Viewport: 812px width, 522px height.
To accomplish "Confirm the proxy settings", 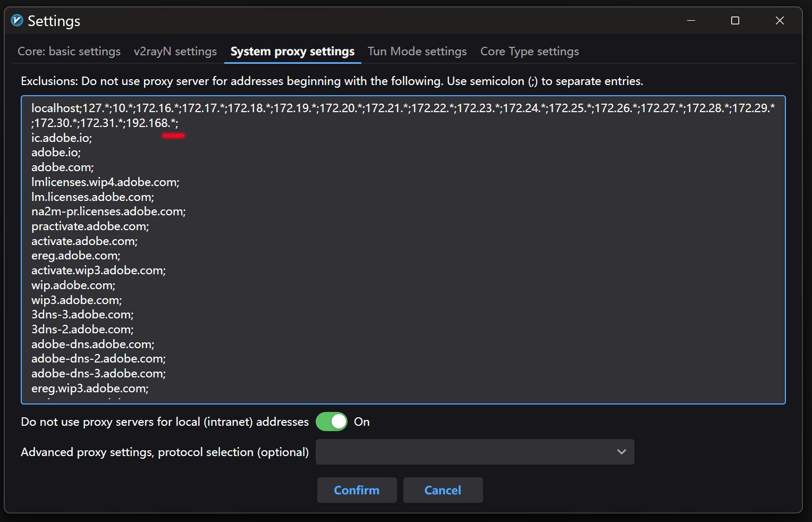I will 357,490.
